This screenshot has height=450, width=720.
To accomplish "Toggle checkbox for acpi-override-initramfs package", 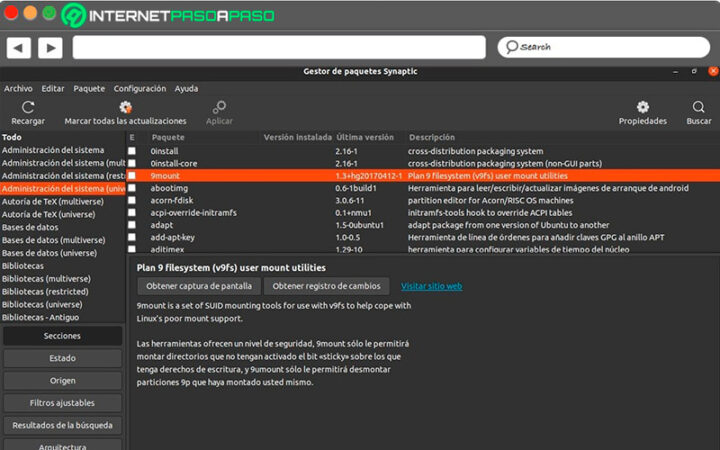I will 132,213.
